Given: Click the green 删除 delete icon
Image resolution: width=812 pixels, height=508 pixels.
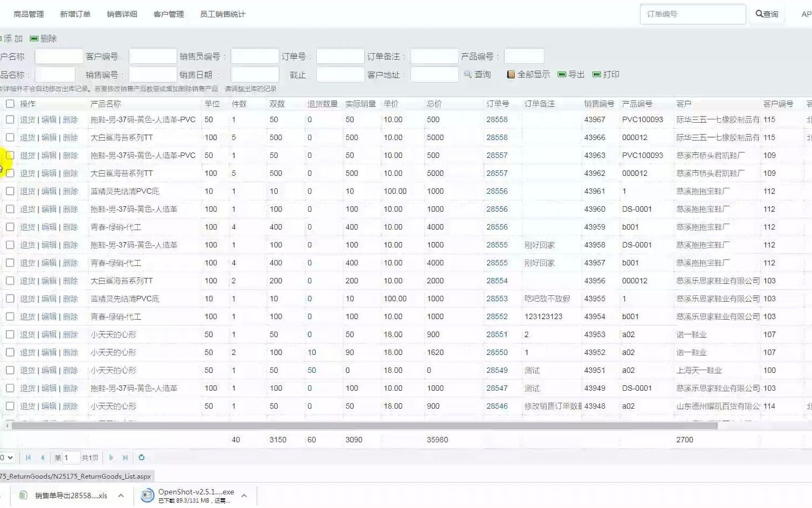Looking at the screenshot, I should (34, 39).
